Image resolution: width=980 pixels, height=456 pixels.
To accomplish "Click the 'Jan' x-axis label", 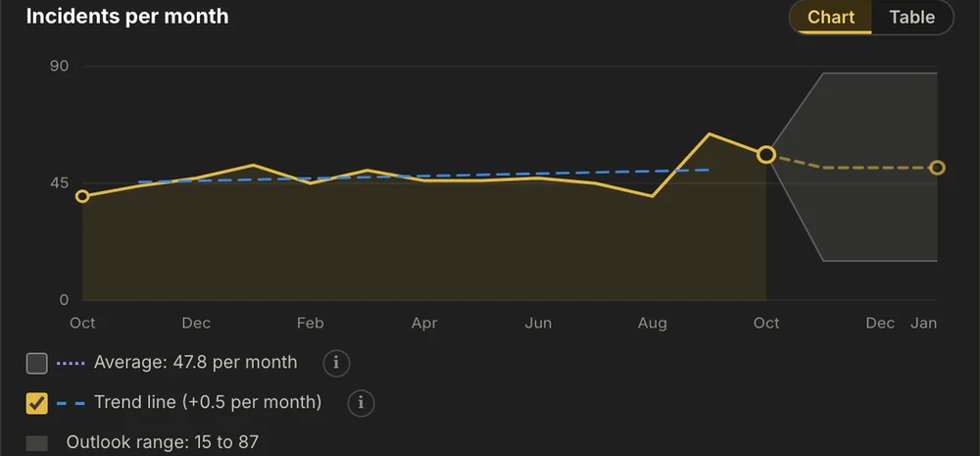I will click(924, 324).
